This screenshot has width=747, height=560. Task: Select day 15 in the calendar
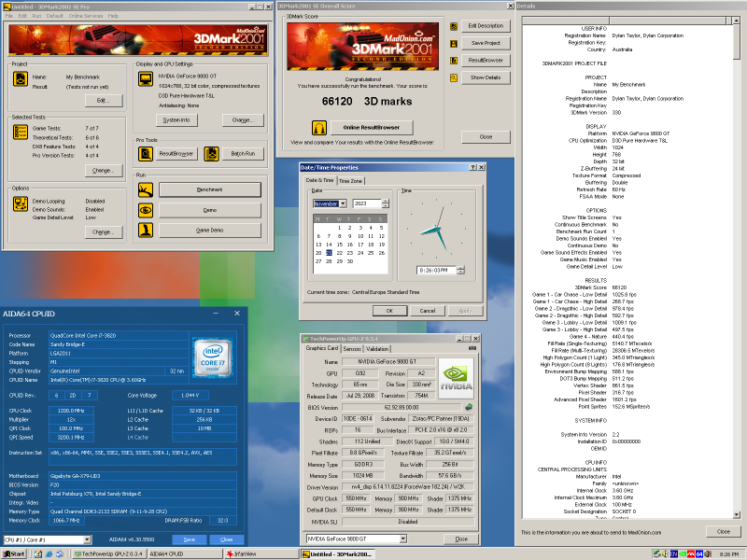[x=339, y=245]
